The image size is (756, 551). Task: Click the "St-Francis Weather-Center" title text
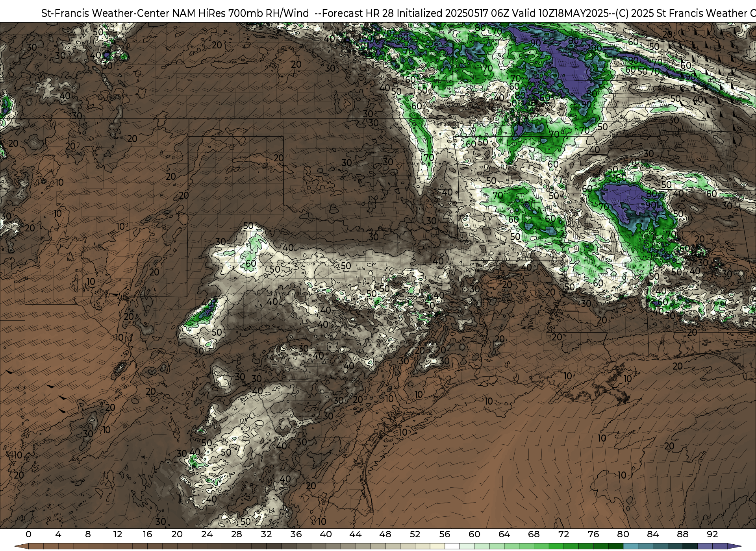(106, 13)
